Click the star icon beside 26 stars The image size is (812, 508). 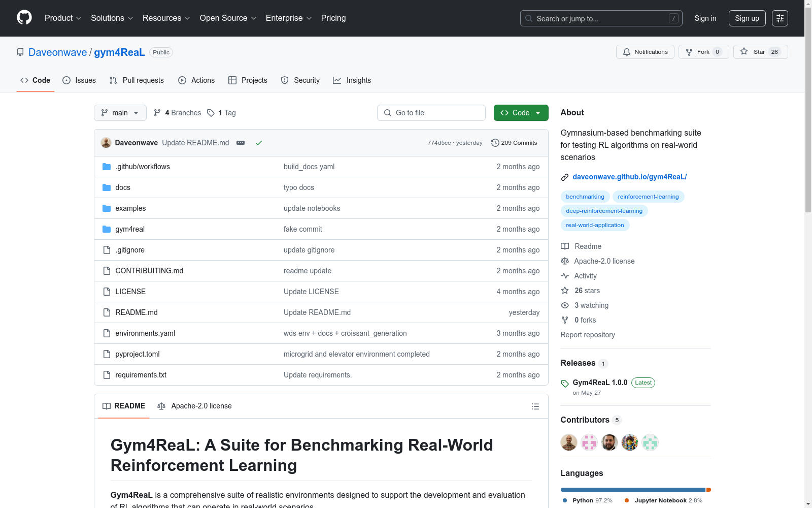[565, 291]
